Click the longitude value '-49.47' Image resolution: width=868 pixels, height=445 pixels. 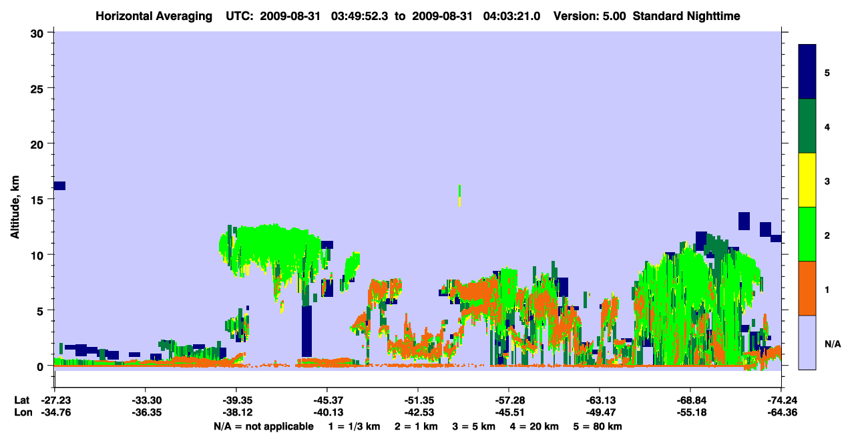click(x=600, y=413)
